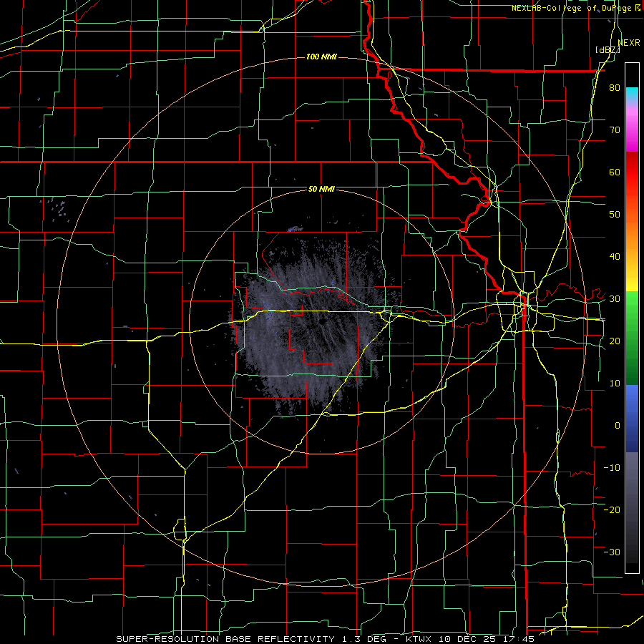Click the 70 value on the dBZ scale
Viewport: 644px width, 644px height.
(x=615, y=130)
